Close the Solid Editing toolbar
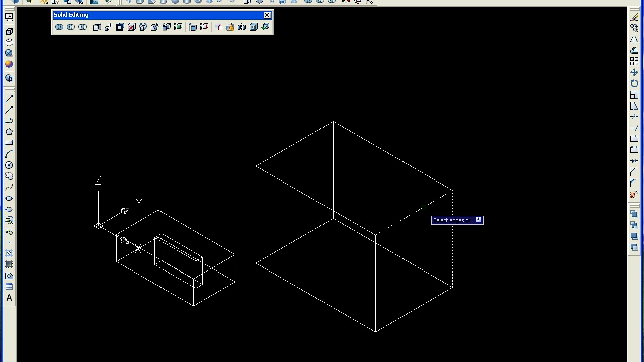This screenshot has height=362, width=644. (x=267, y=15)
